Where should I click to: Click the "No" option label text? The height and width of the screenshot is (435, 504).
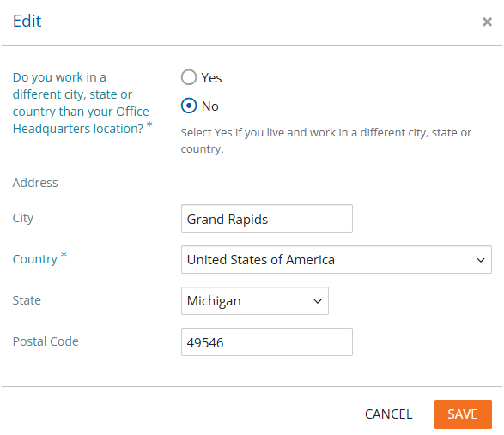[209, 106]
